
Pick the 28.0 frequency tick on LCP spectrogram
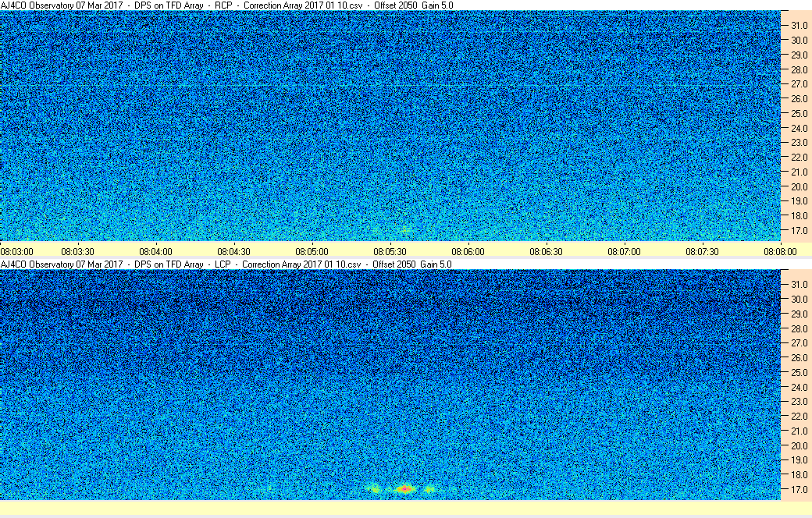click(799, 328)
